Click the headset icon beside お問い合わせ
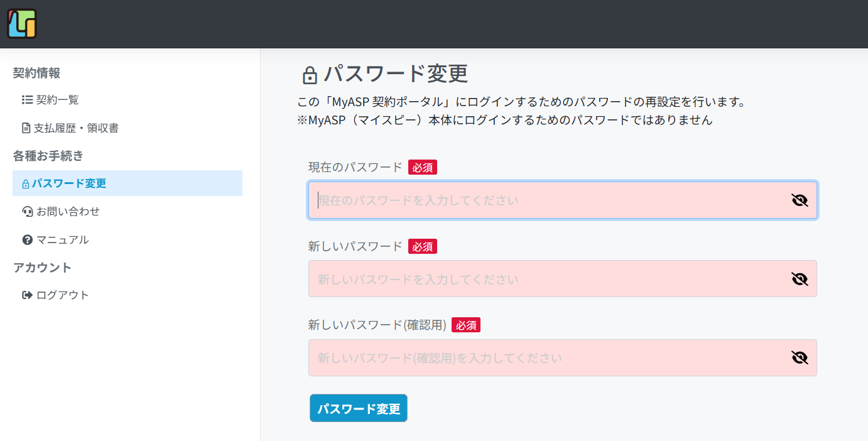Viewport: 868px width, 441px height. 27,212
